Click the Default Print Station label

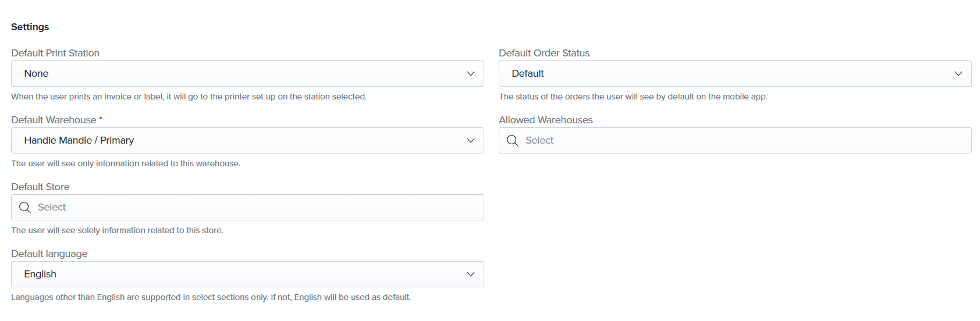click(x=55, y=53)
